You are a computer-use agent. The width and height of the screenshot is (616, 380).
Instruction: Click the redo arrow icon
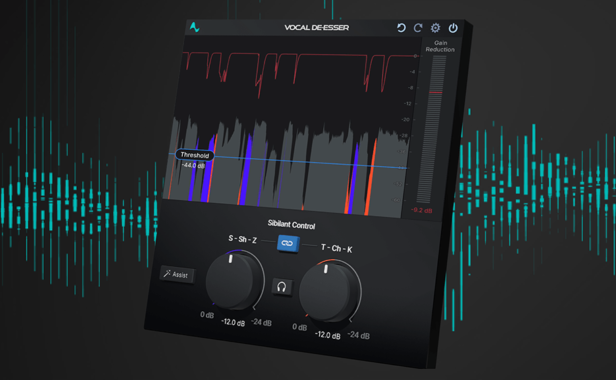coord(418,28)
